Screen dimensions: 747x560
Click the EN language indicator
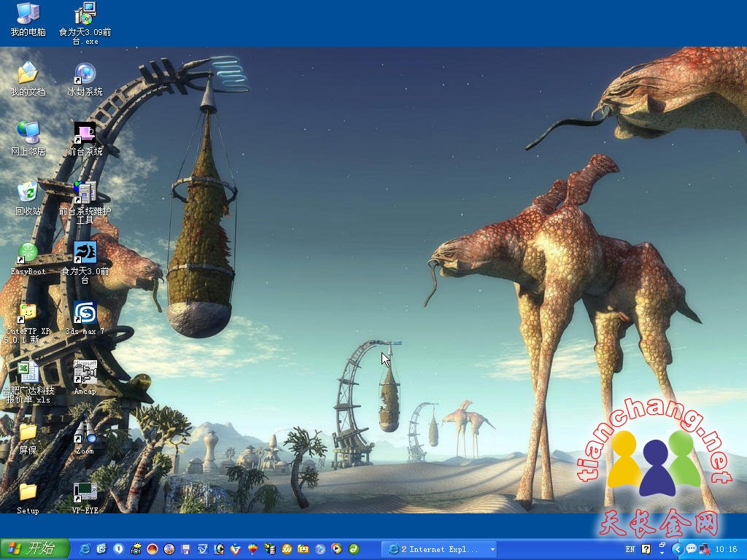tap(630, 550)
